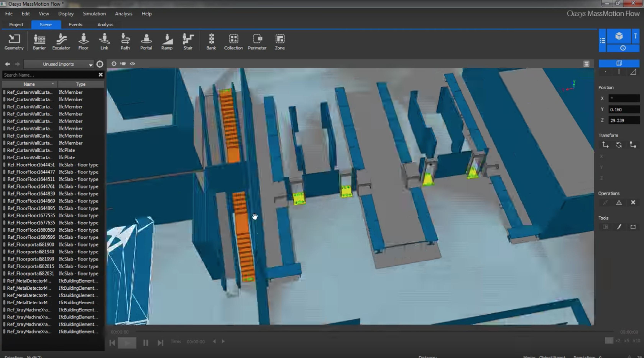This screenshot has width=644, height=358.
Task: Open the Display menu
Action: click(x=66, y=14)
